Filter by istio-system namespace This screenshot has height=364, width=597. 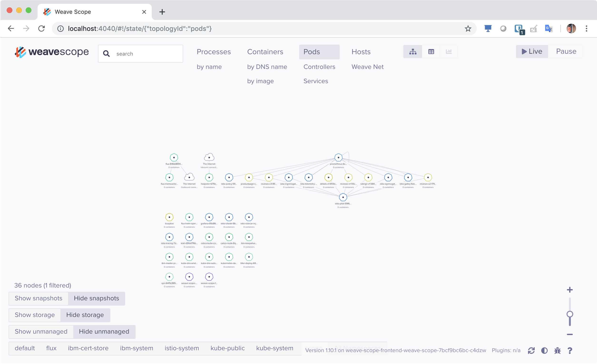pos(182,348)
